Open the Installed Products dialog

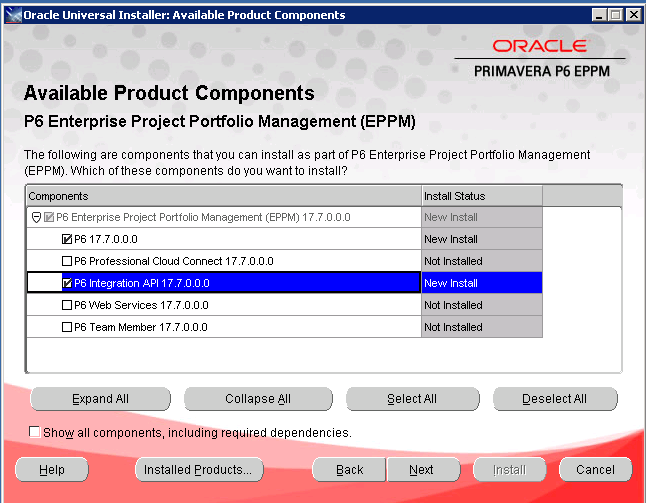pyautogui.click(x=199, y=470)
